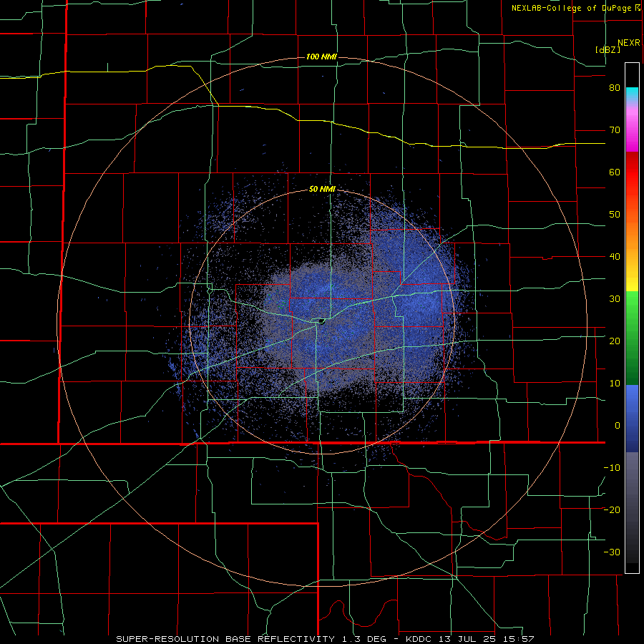Click the dBZ units label
This screenshot has height=644, width=644.
click(x=608, y=49)
